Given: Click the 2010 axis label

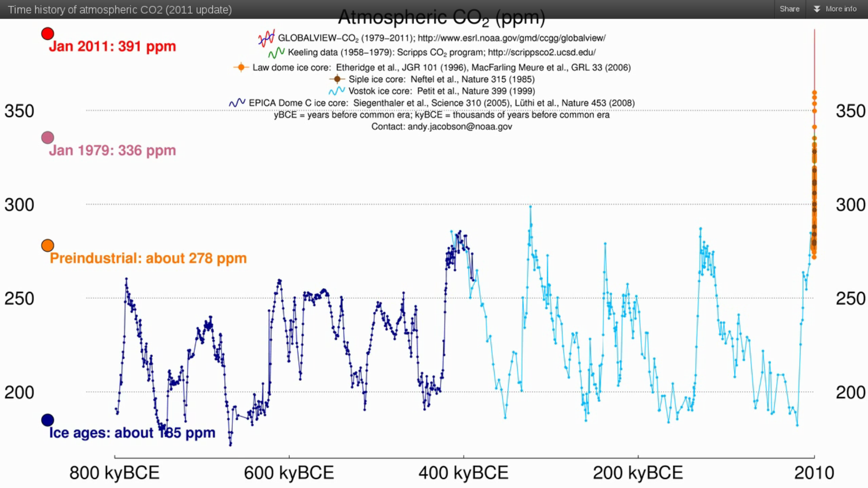Looking at the screenshot, I should pyautogui.click(x=814, y=473).
